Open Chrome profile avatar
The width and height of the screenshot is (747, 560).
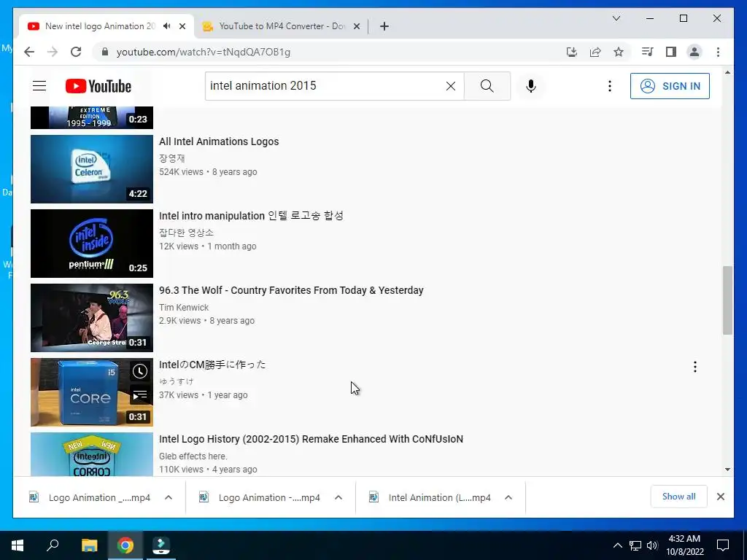pyautogui.click(x=694, y=52)
